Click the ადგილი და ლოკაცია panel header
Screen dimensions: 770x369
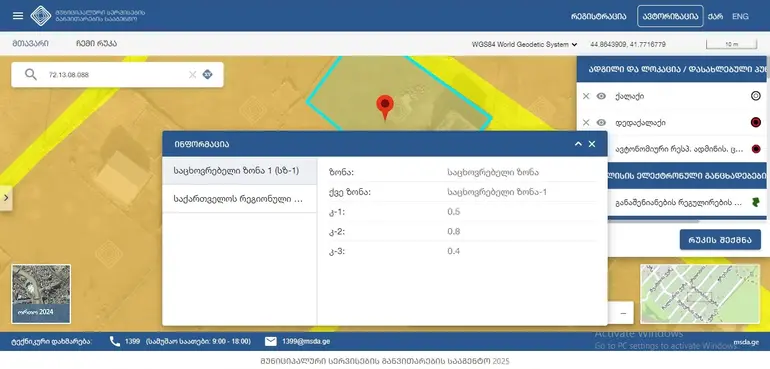pyautogui.click(x=673, y=69)
